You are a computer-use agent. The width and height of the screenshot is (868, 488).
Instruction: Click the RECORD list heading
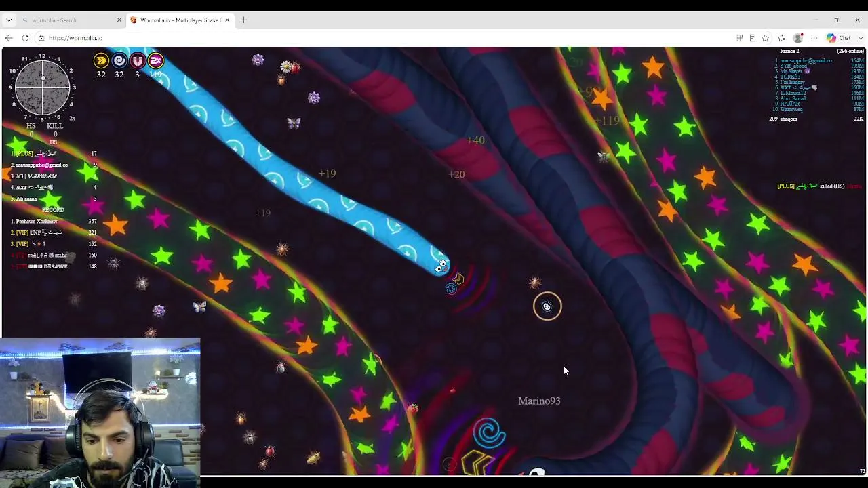pyautogui.click(x=53, y=210)
